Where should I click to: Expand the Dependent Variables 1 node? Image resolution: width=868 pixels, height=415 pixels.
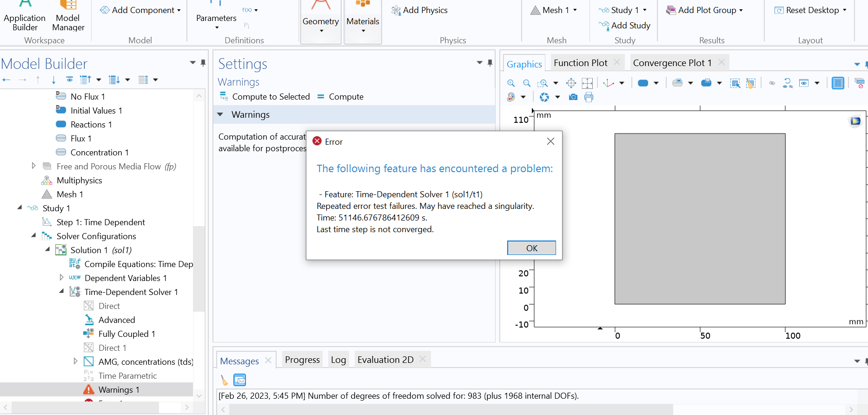point(61,278)
